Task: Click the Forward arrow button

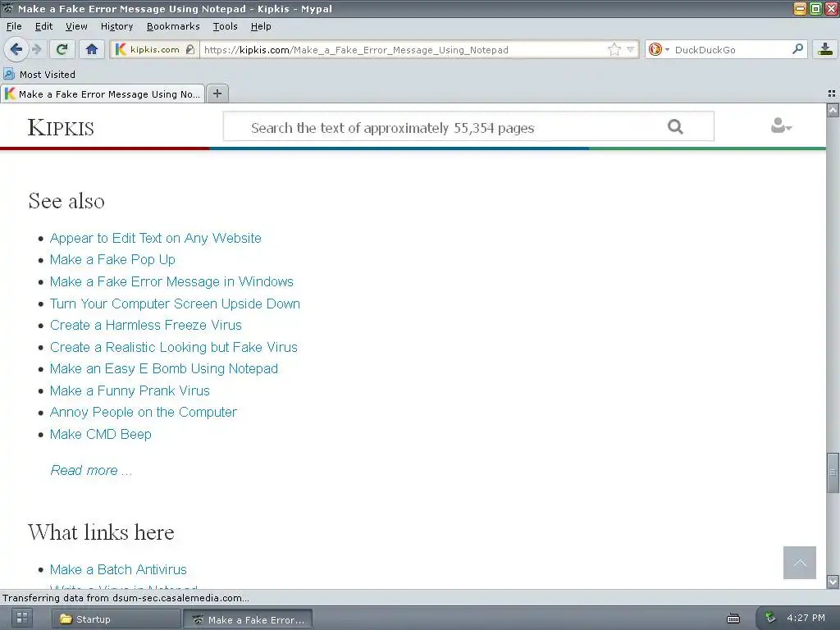Action: click(37, 50)
